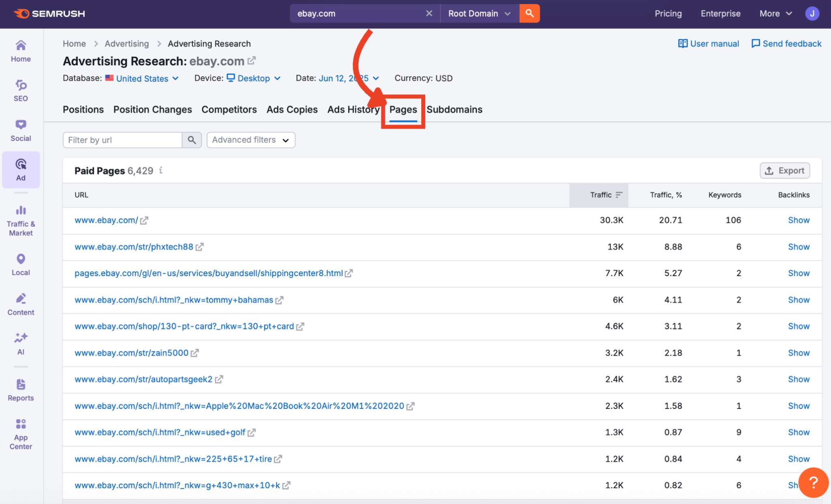Change the United States database selection
Viewport: 831px width, 504px height.
click(x=142, y=78)
